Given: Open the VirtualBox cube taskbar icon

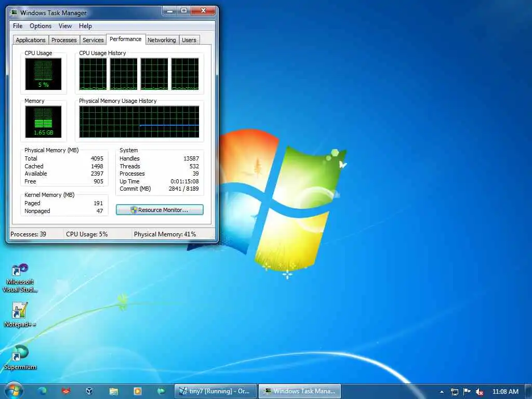Looking at the screenshot, I should [x=89, y=391].
